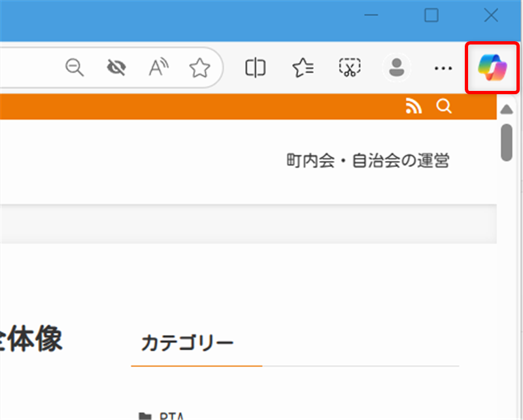The width and height of the screenshot is (523, 420).
Task: Click the 全体像 heading text
Action: (31, 340)
